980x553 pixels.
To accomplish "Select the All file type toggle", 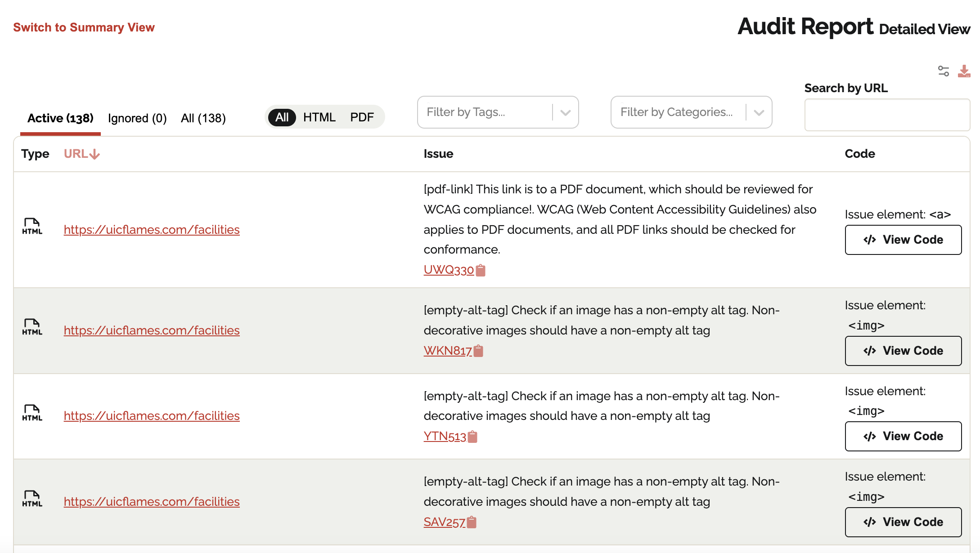I will (x=282, y=117).
